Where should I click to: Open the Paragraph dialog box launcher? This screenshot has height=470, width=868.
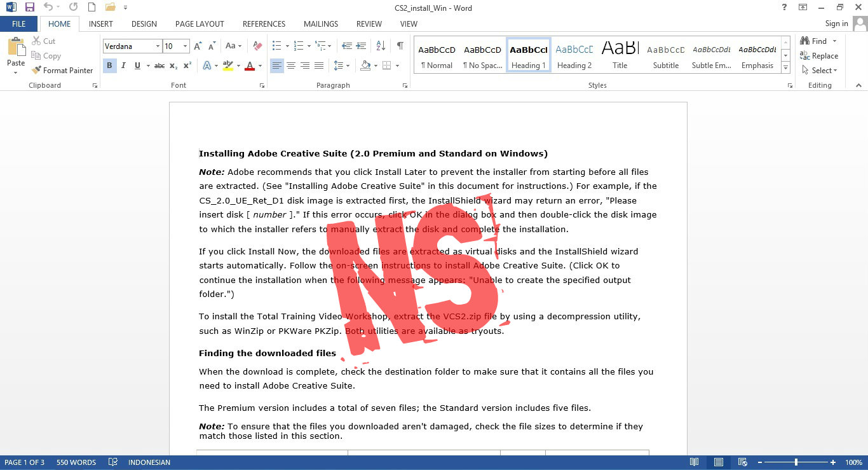pos(405,85)
